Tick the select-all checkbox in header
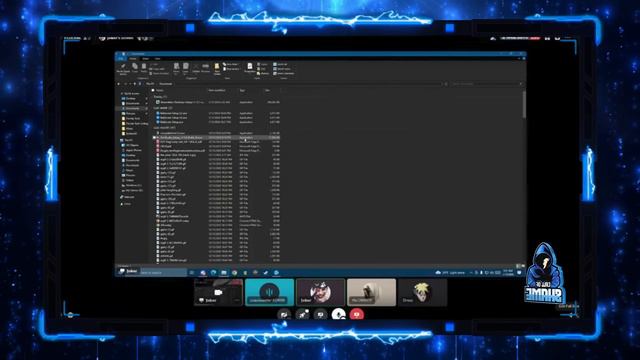 pos(153,90)
